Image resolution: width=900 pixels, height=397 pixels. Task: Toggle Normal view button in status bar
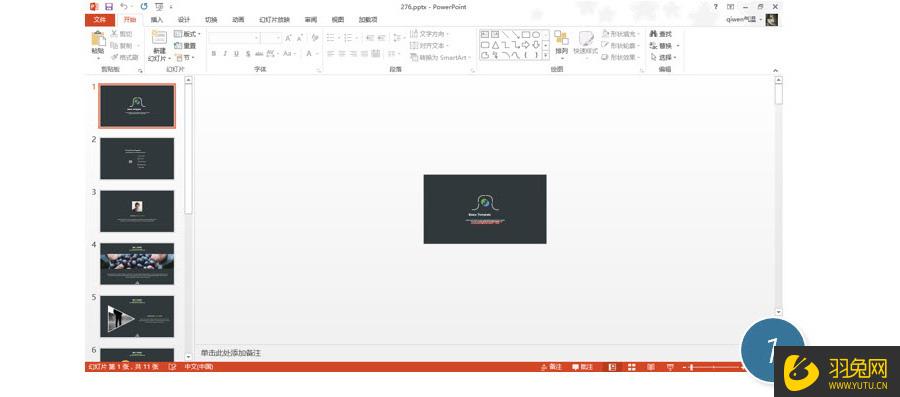[612, 367]
